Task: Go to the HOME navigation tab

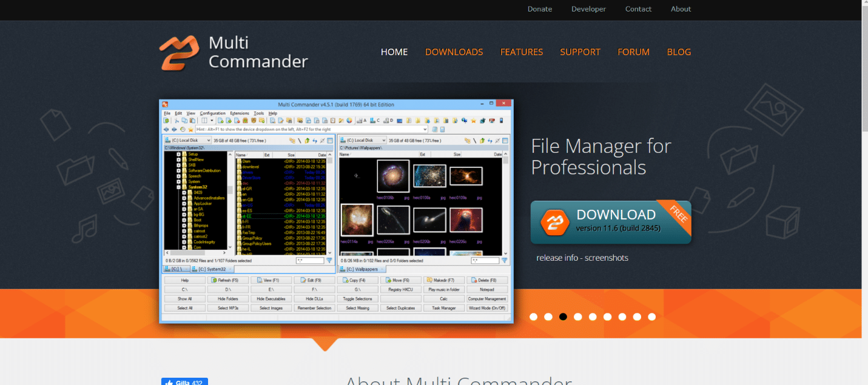Action: (394, 52)
